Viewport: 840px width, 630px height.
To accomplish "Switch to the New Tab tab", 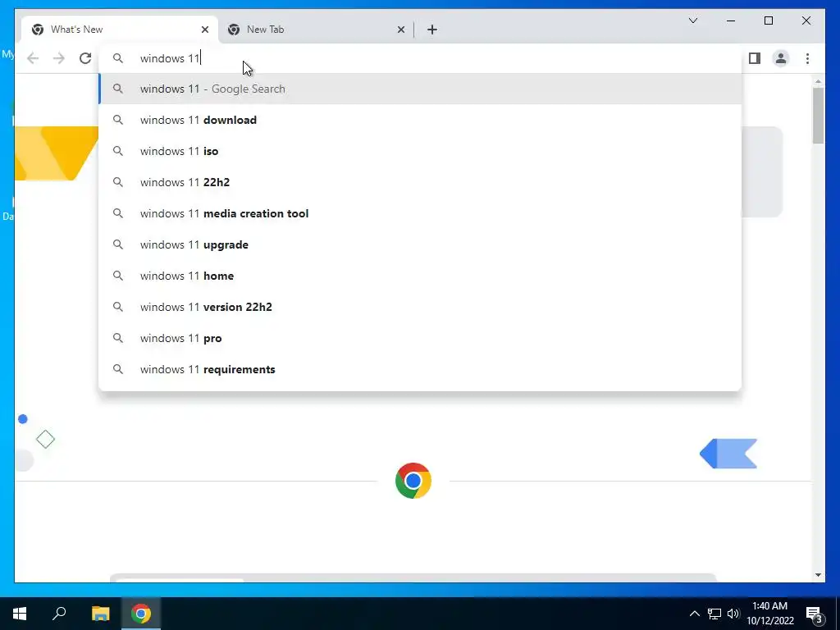I will [316, 30].
